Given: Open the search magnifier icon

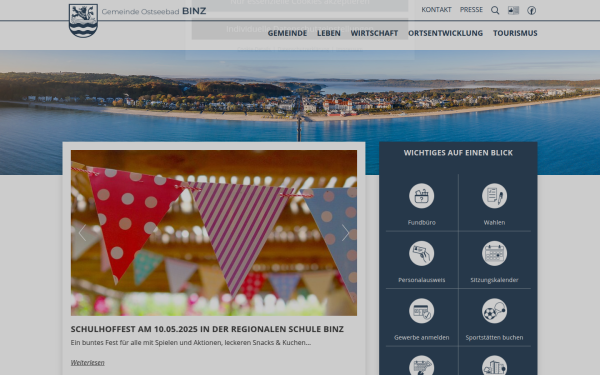Looking at the screenshot, I should coord(495,10).
